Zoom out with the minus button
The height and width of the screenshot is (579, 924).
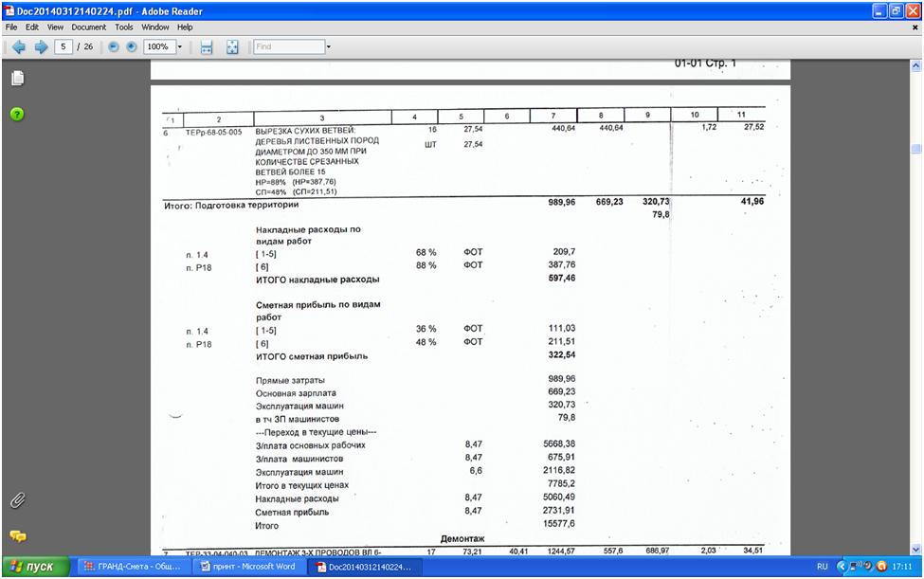point(114,46)
